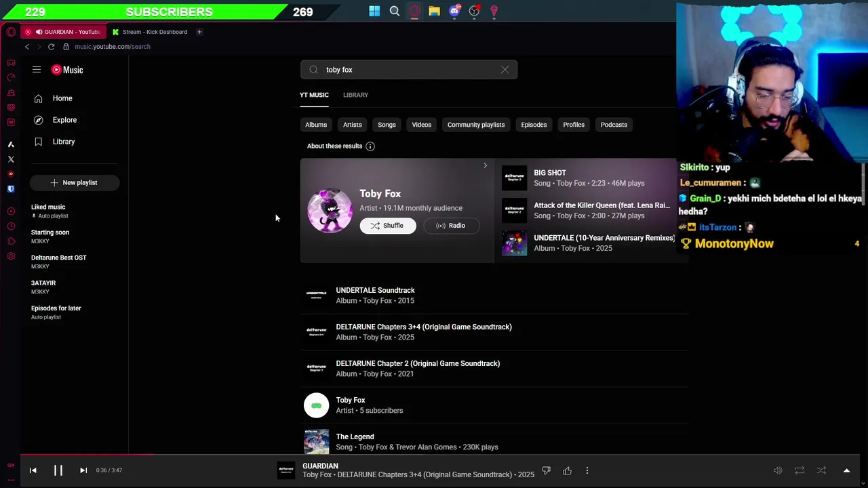Open the Explore page
Image resolution: width=868 pixels, height=488 pixels.
[64, 120]
